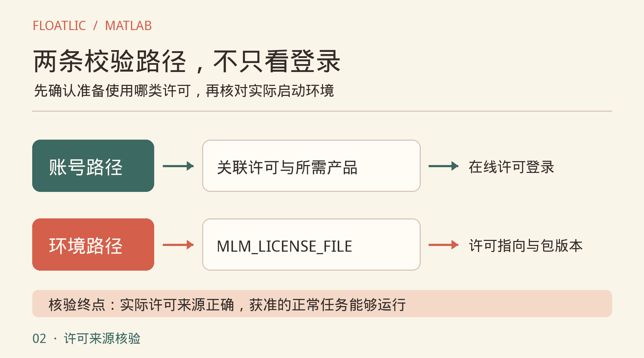Click the 关联许可与所需产品 box

coord(311,166)
